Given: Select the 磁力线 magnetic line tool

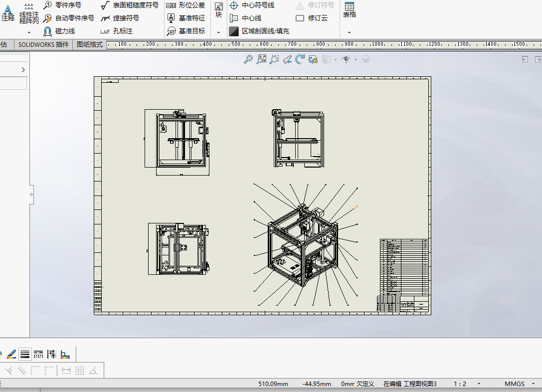Looking at the screenshot, I should coord(59,31).
